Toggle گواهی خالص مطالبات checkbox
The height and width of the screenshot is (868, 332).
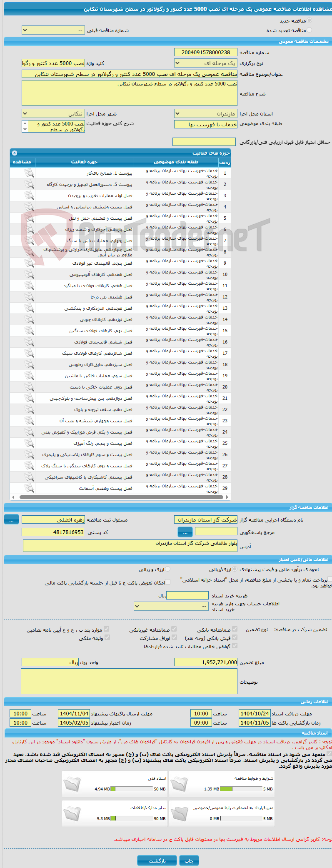click(235, 646)
